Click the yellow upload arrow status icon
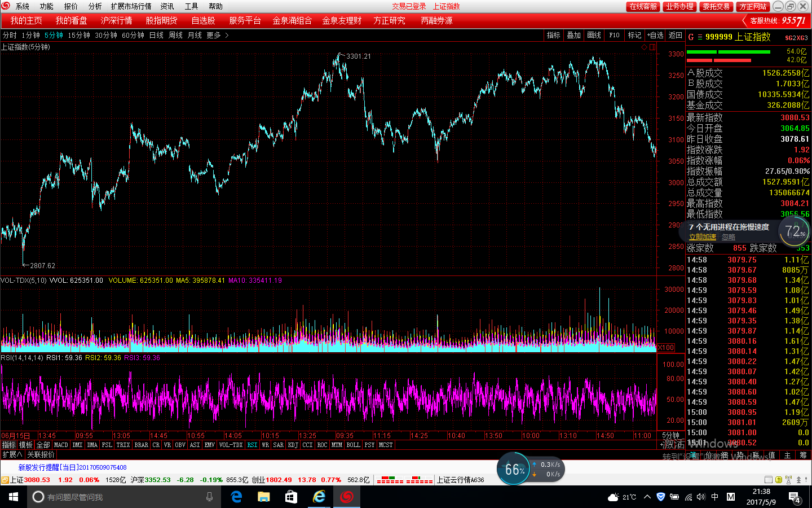Screen dimensions: 812x508 (x=779, y=480)
